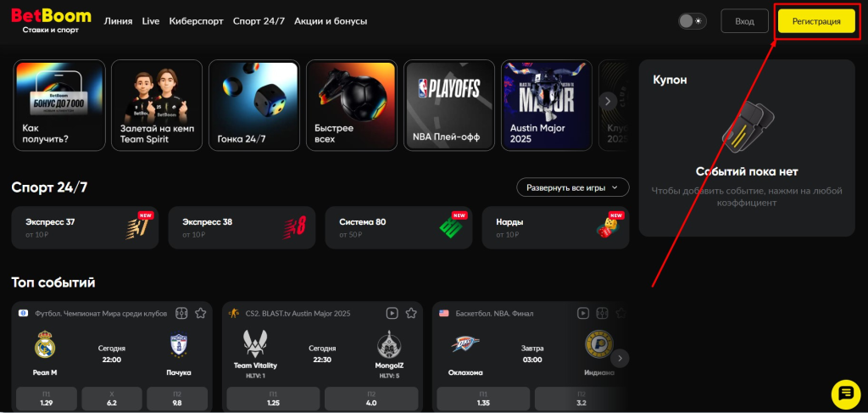Open the Киберспорт menu item
This screenshot has height=413, width=868.
pos(196,21)
